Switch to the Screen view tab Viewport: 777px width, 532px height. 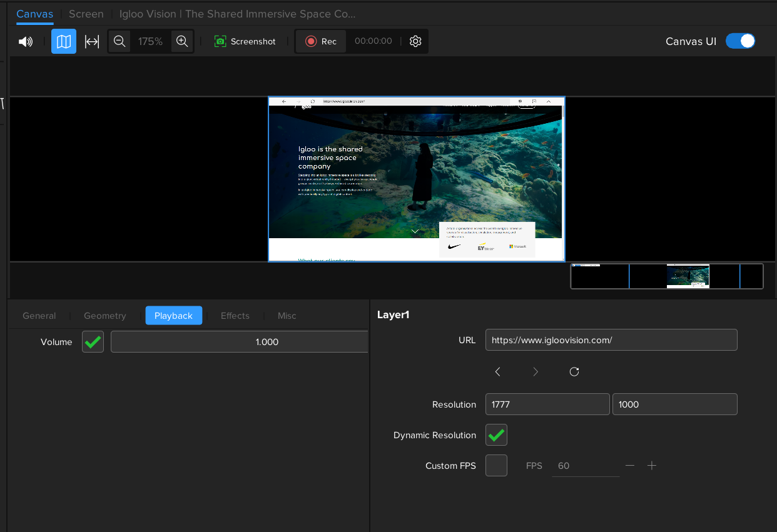(86, 14)
